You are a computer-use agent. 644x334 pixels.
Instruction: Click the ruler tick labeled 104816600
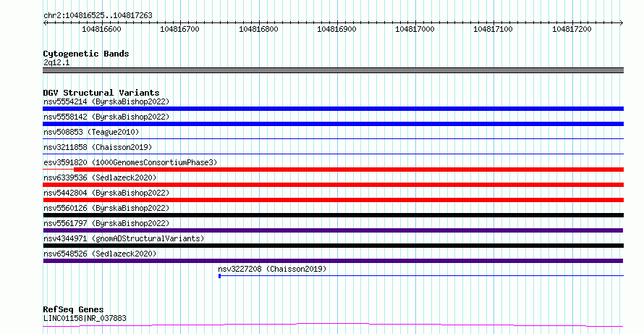[x=101, y=29]
